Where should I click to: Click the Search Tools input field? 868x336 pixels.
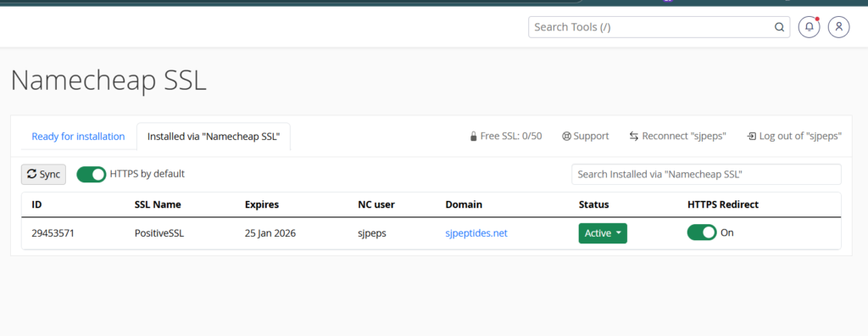(x=659, y=27)
